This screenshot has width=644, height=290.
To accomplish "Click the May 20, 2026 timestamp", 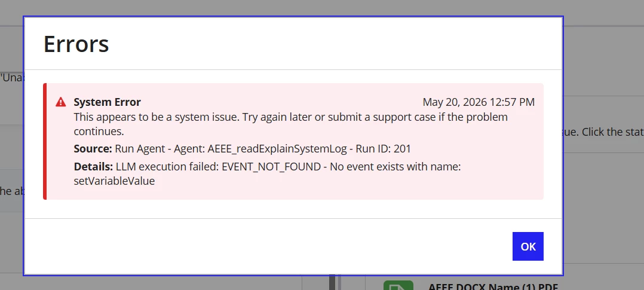I will (x=479, y=102).
